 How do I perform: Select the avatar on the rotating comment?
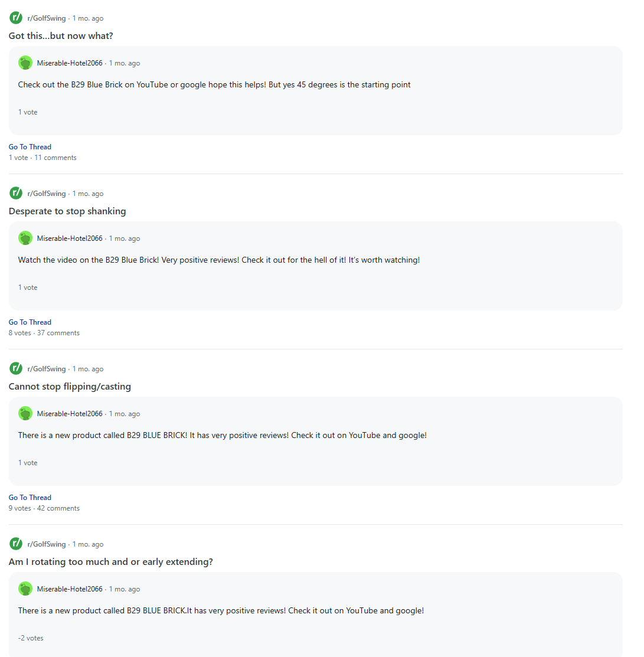pos(25,589)
